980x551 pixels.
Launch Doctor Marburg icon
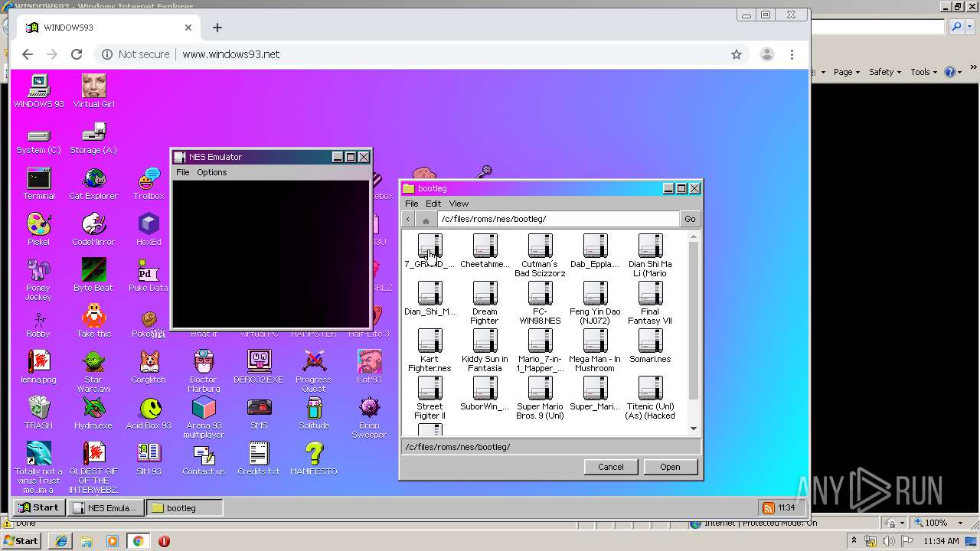tap(204, 372)
